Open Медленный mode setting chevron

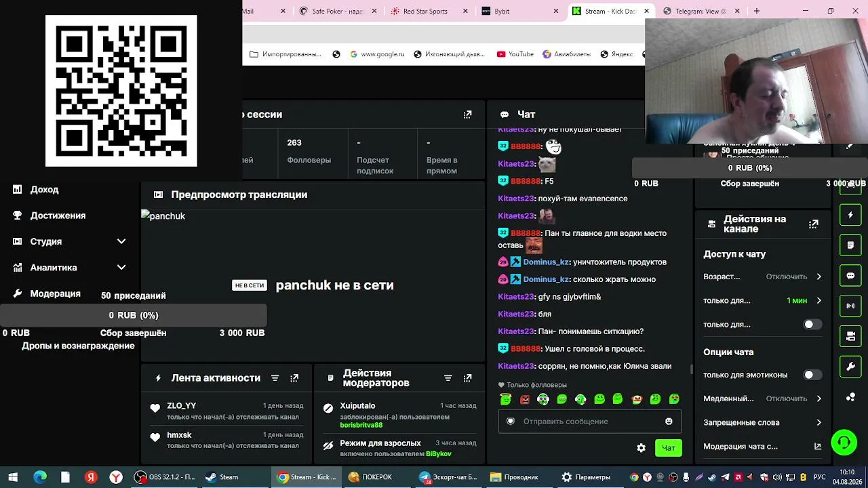click(x=818, y=399)
